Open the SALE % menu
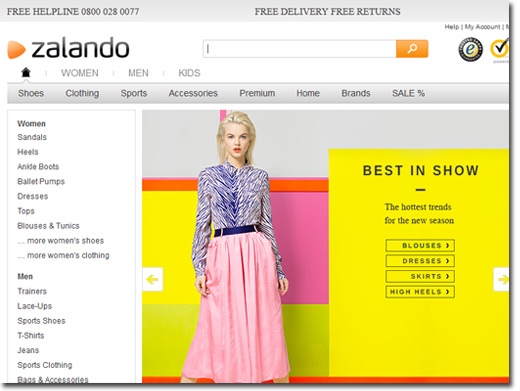 pyautogui.click(x=408, y=93)
